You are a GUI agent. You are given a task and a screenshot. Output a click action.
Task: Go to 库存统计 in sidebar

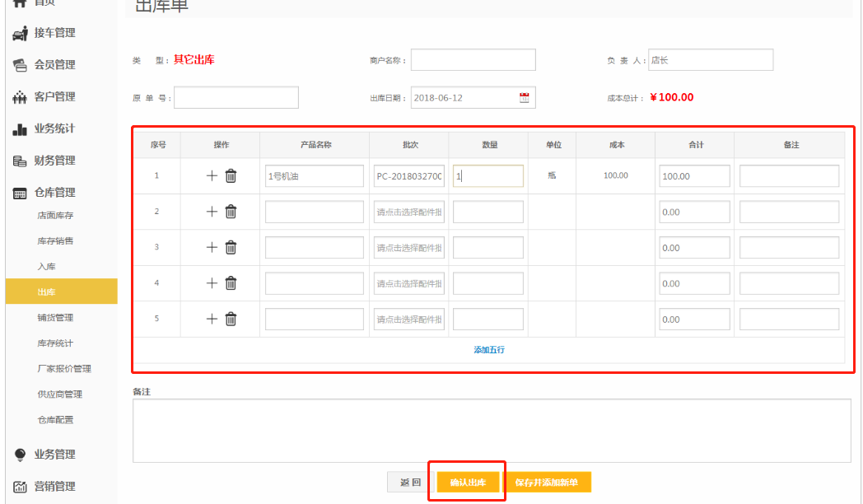[55, 343]
